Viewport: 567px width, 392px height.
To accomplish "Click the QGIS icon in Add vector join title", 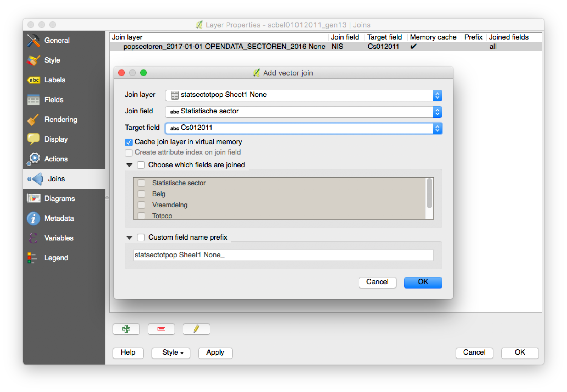I will [256, 73].
